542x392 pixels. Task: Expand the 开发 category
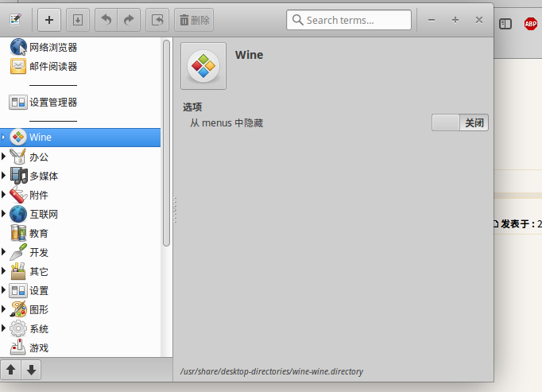coord(3,252)
